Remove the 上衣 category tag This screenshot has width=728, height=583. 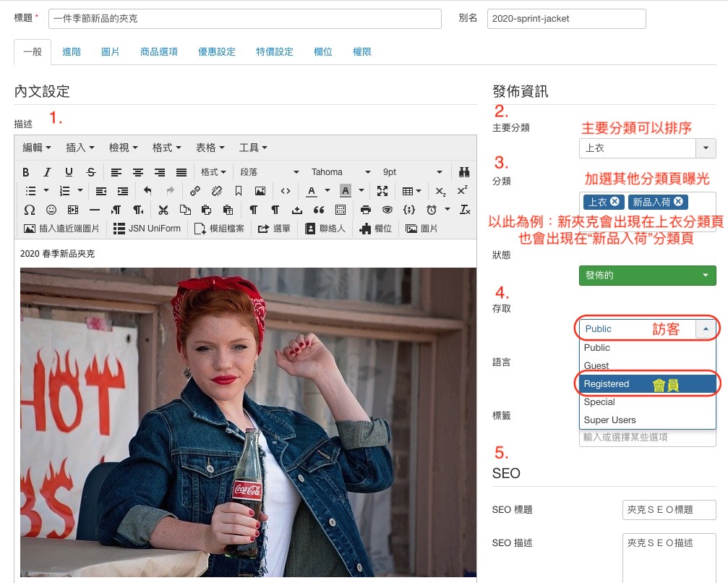click(x=614, y=202)
